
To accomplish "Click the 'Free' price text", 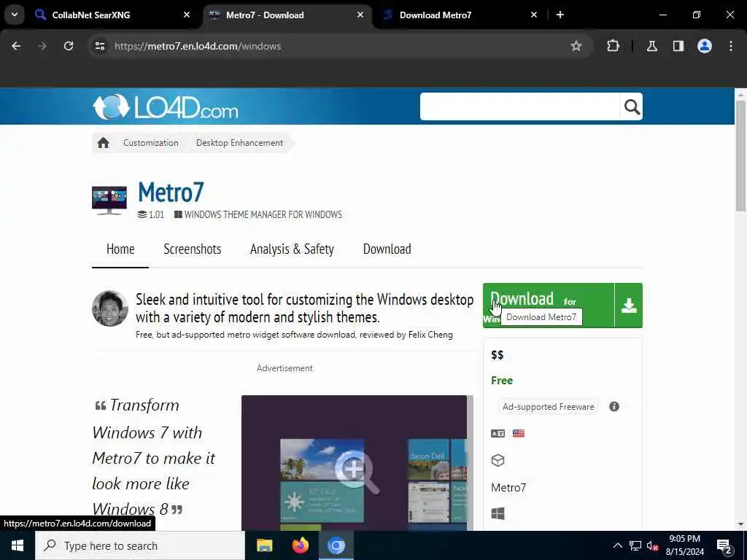I will coord(502,381).
